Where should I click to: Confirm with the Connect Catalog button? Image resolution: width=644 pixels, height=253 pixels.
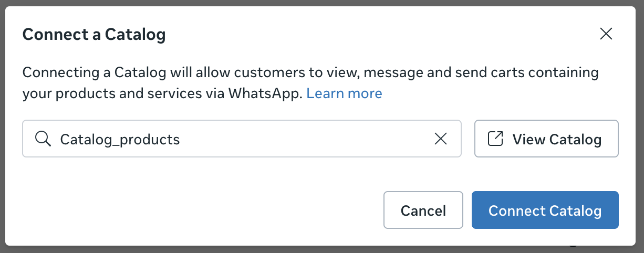545,210
